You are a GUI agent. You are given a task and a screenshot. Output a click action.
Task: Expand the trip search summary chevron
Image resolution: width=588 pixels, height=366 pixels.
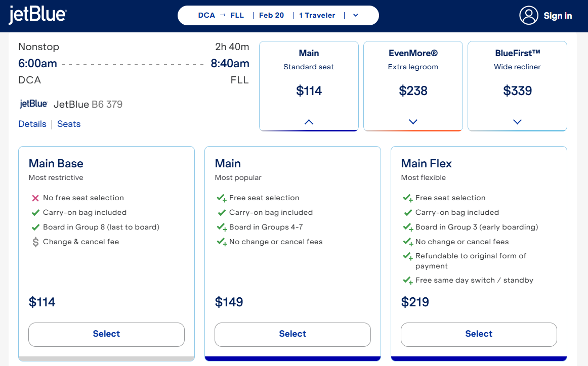pos(356,15)
